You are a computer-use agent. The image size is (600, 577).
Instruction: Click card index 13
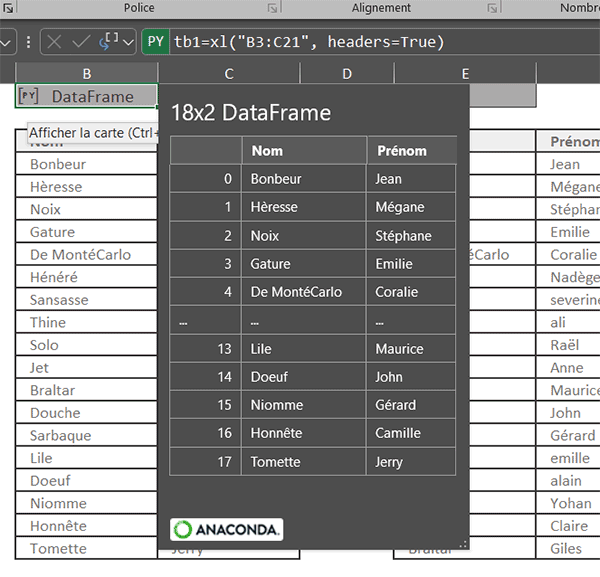point(225,349)
